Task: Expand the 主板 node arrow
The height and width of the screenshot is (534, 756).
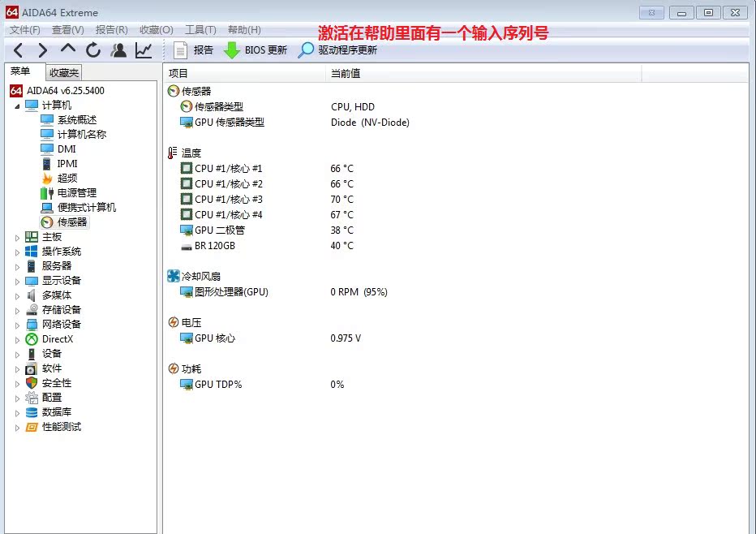Action: click(17, 237)
